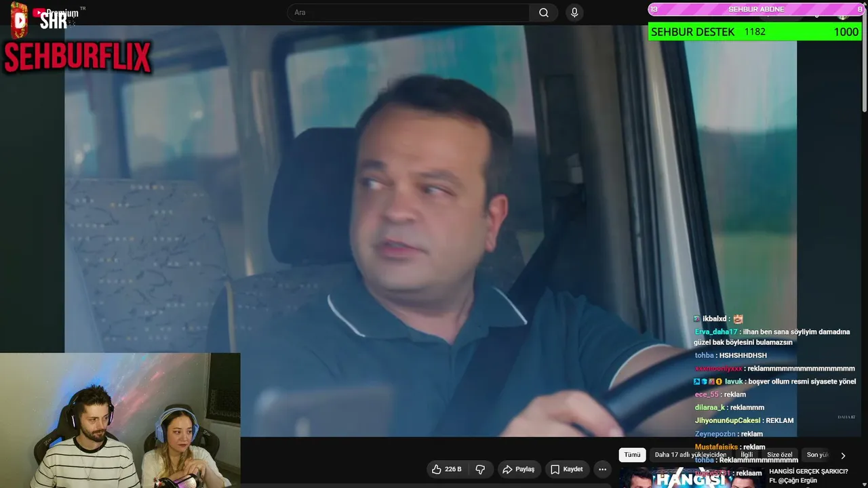Click the SEHBURFLIX overlay logo

pos(77,57)
